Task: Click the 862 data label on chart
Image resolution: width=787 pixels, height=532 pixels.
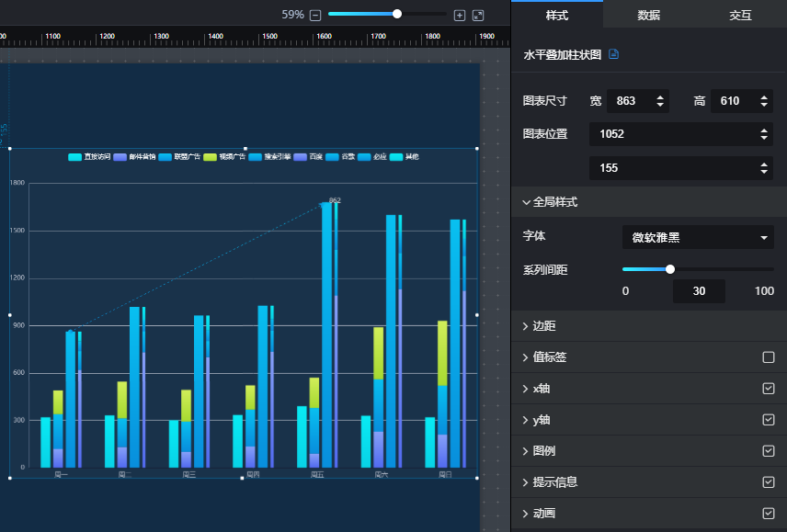Action: click(335, 200)
